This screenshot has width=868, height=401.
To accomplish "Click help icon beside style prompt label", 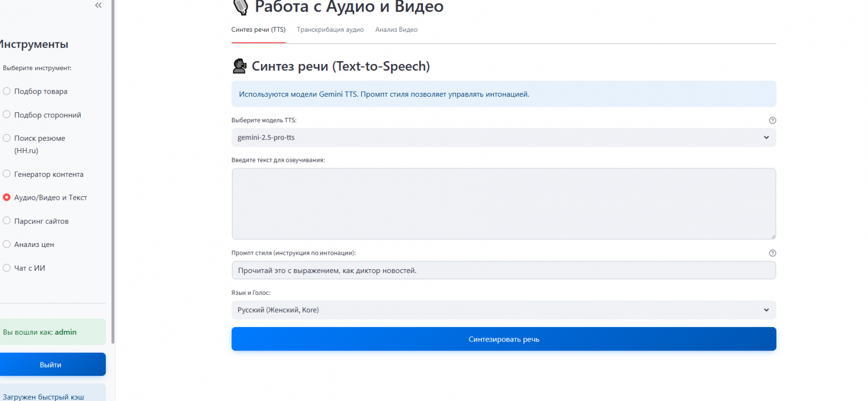I will (x=772, y=253).
